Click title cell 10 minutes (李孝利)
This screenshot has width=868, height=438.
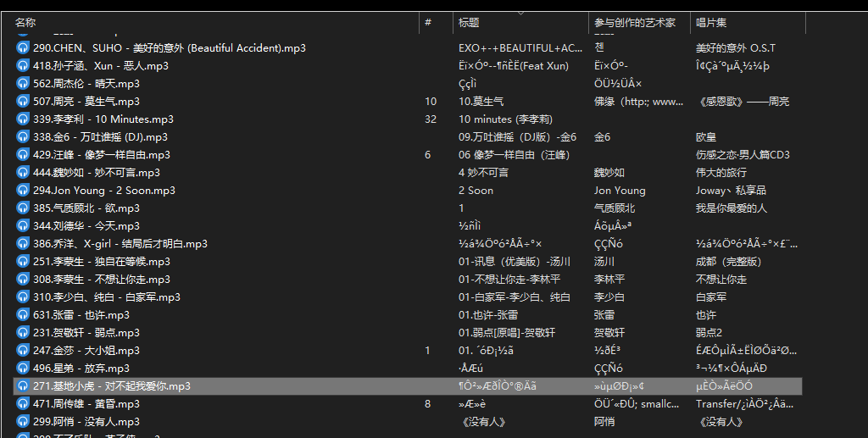click(505, 119)
